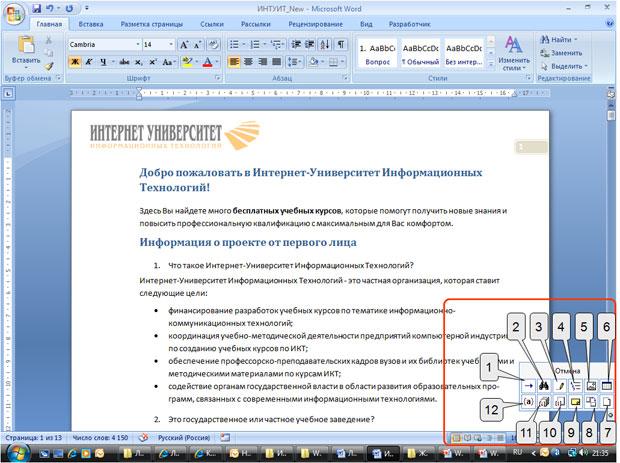Increase paragraph indent
This screenshot has width=620, height=463.
click(310, 44)
